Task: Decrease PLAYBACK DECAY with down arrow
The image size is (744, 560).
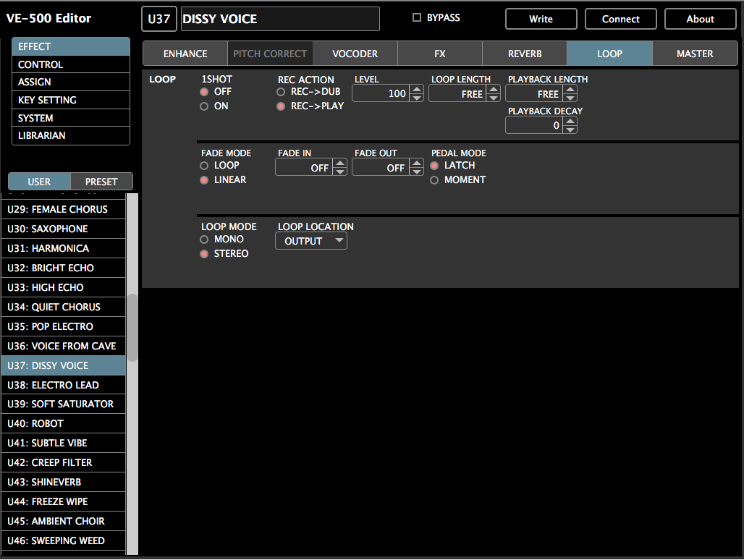Action: 570,130
